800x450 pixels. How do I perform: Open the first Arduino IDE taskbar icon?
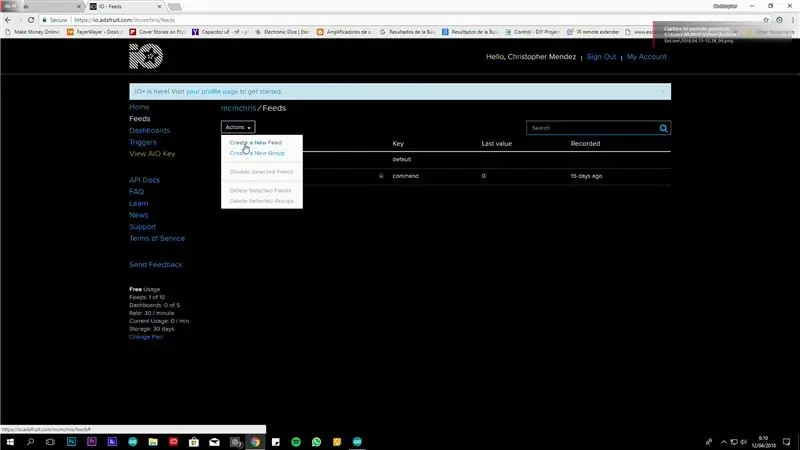point(133,442)
